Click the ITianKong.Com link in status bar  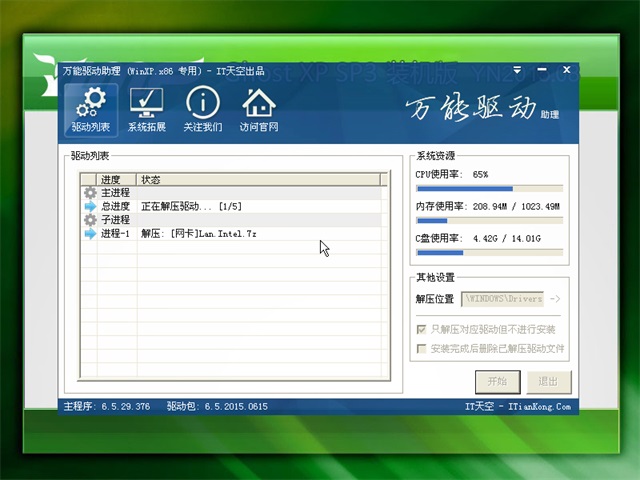(x=538, y=407)
